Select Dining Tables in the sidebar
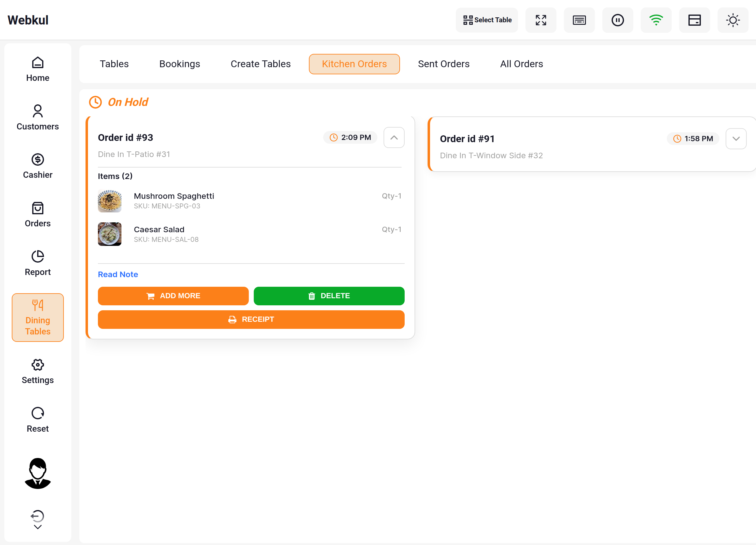Screen dimensions: 756x545 pos(38,317)
